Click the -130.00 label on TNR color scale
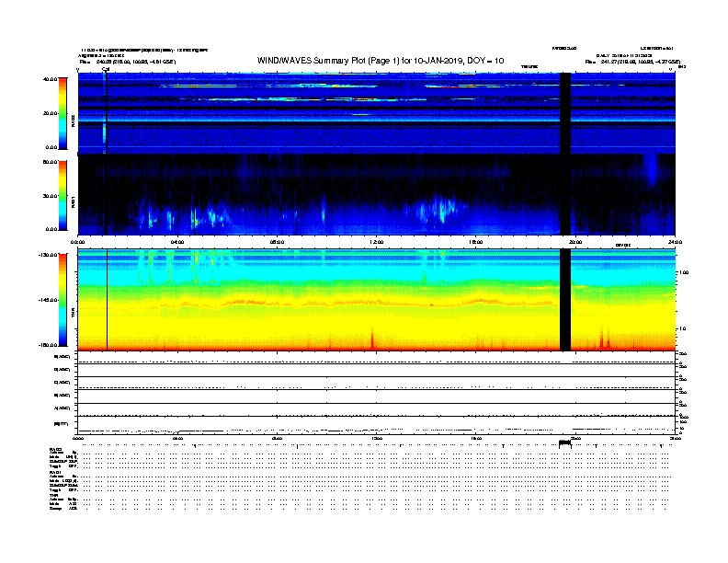The image size is (728, 563). tap(49, 255)
